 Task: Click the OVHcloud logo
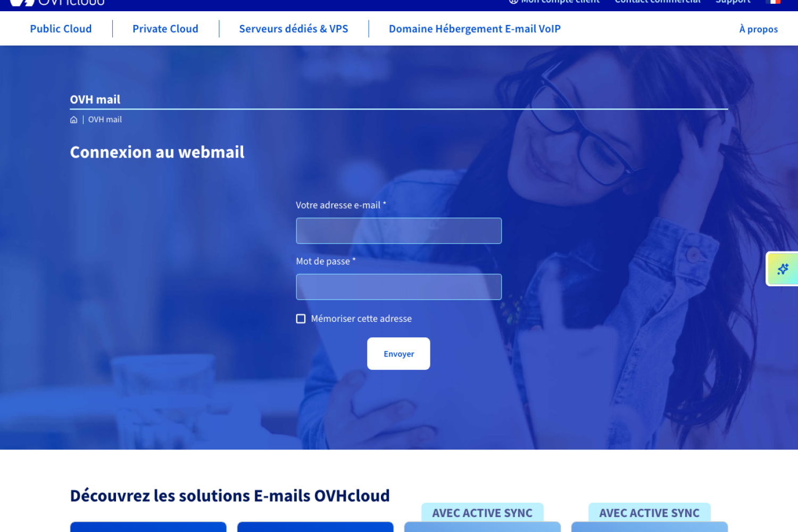pos(57,2)
